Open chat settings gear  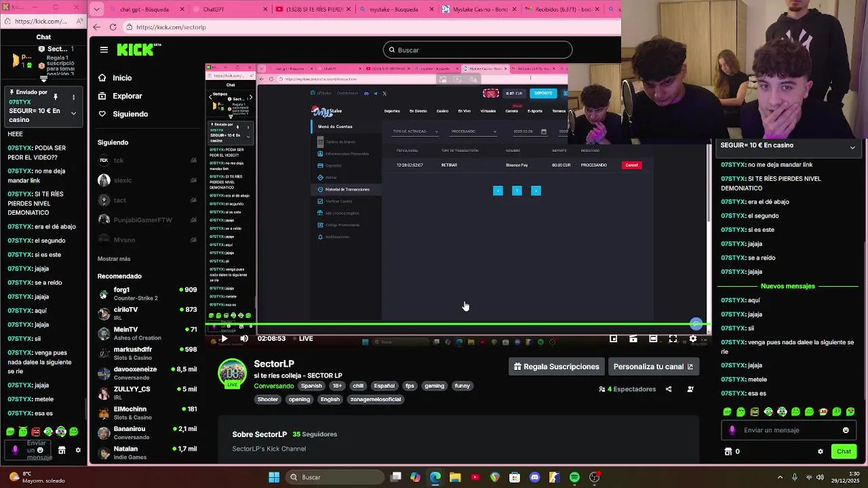tap(821, 451)
